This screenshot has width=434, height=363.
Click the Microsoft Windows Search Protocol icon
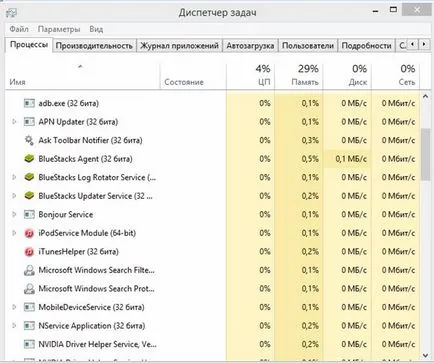(29, 289)
